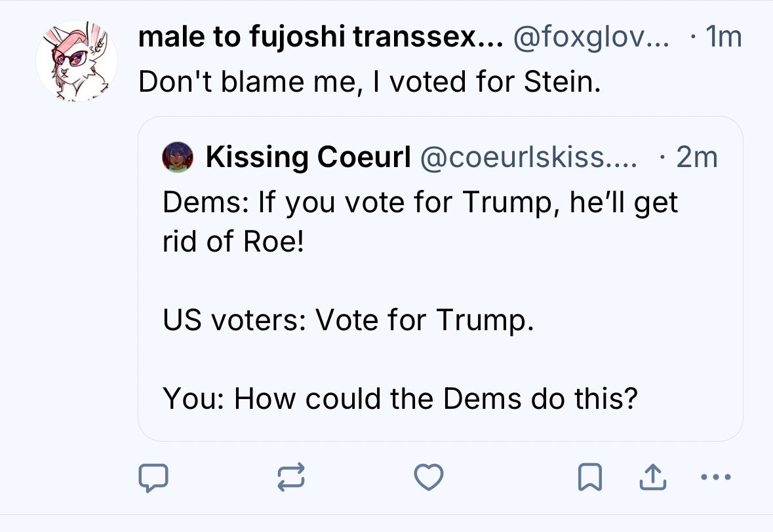
Task: Open the three-dot more options menu
Action: 715,478
